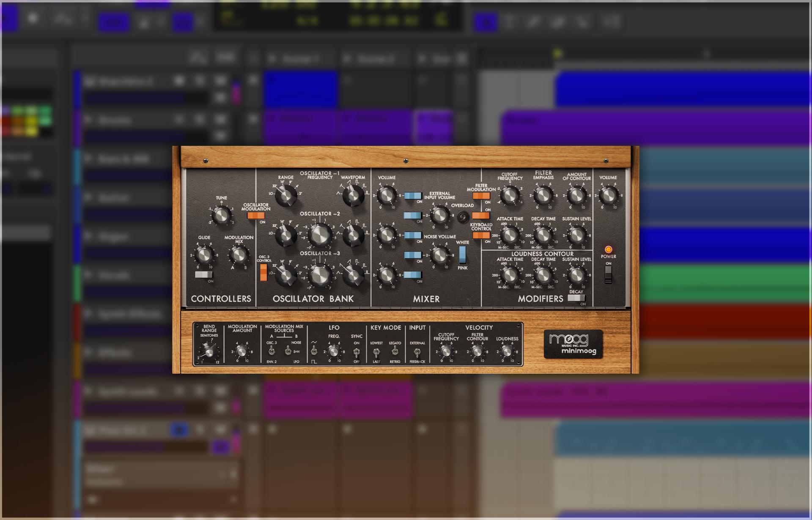Click Oscillator 2 frequency detune knob
Screen dimensions: 812x520
[320, 235]
